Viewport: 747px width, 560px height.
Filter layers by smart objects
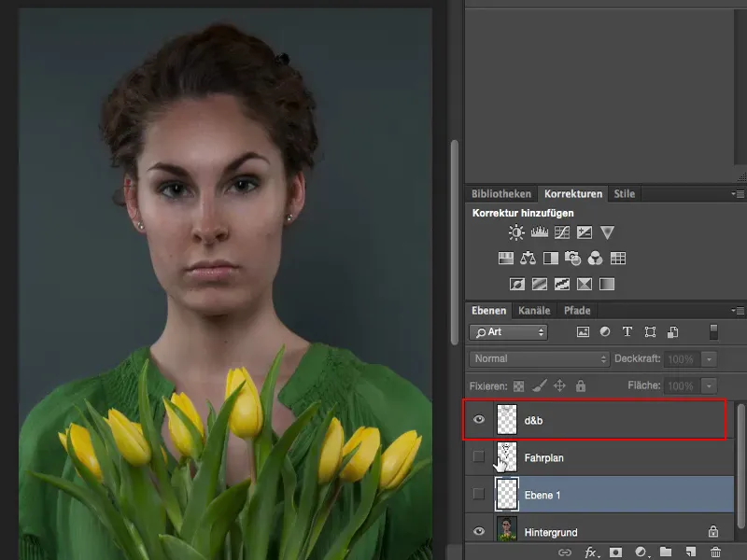(x=672, y=332)
